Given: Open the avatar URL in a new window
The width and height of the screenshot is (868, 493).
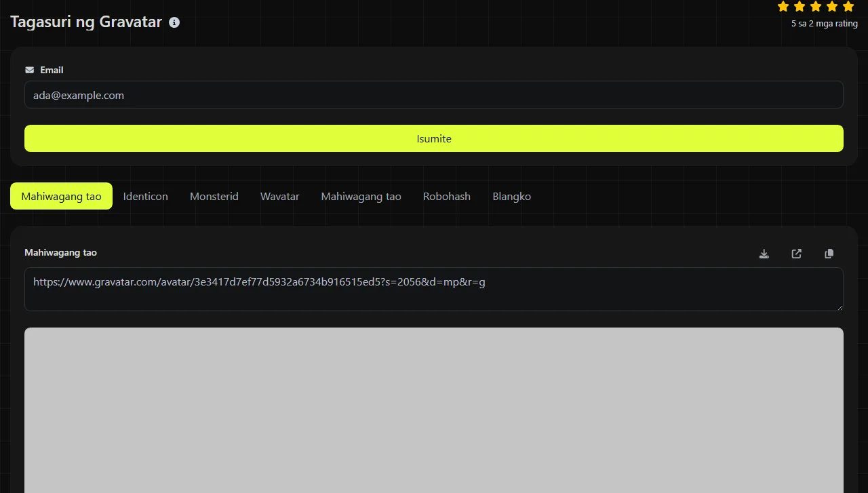Looking at the screenshot, I should click(797, 254).
